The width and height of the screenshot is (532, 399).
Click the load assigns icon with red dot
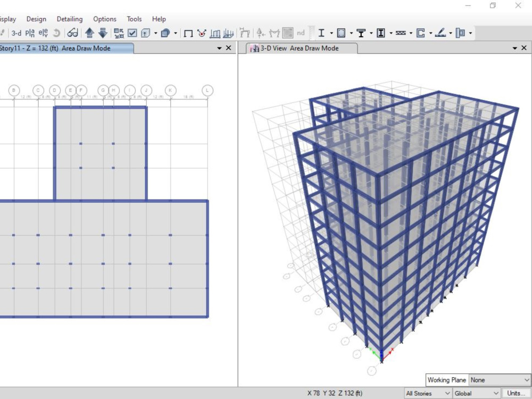coord(202,33)
